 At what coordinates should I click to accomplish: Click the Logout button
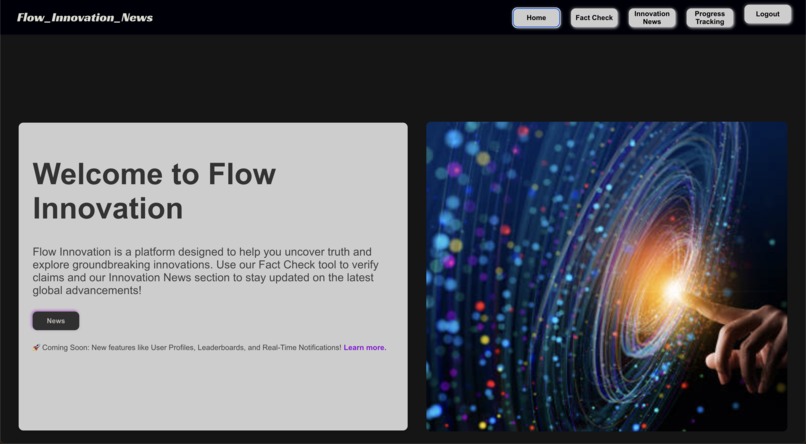(x=767, y=14)
